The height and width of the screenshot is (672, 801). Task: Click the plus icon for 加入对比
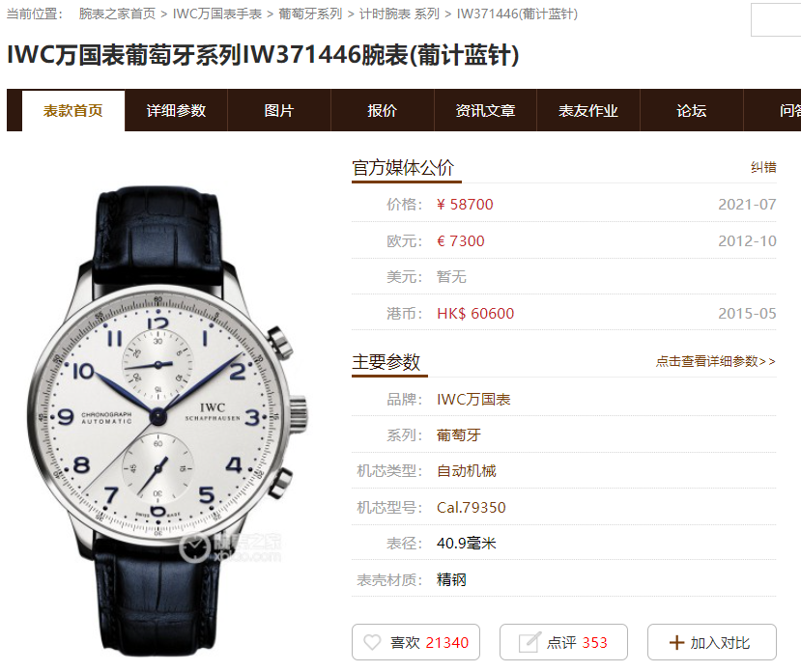(x=676, y=642)
